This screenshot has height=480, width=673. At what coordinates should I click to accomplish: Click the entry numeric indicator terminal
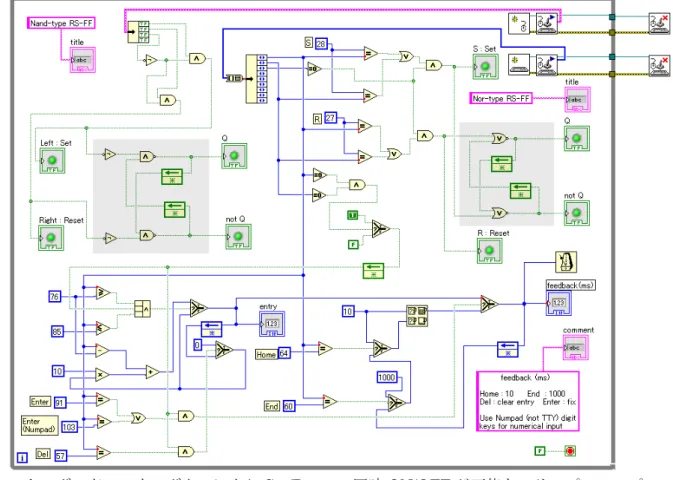[272, 324]
